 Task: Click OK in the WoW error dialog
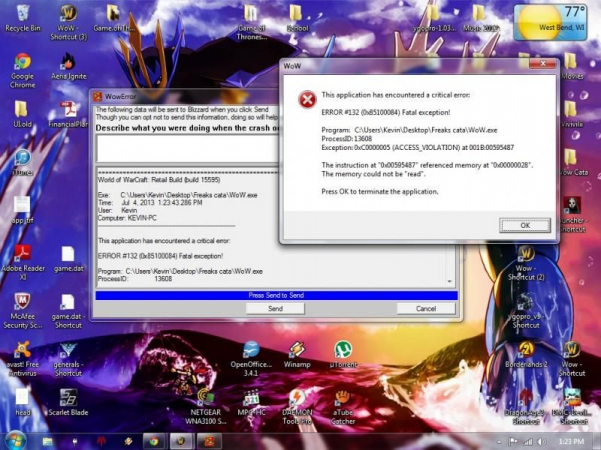click(525, 225)
